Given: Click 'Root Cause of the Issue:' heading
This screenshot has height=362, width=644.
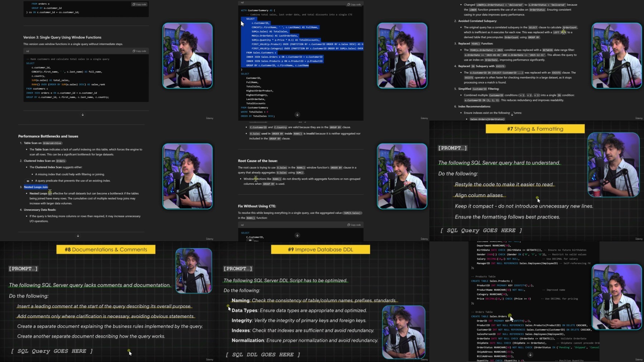Looking at the screenshot, I should pos(258,161).
